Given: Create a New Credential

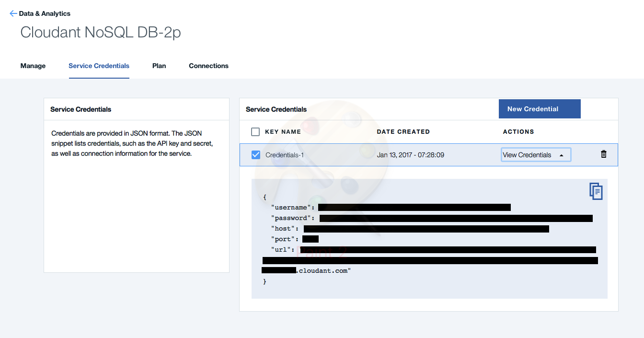Looking at the screenshot, I should coord(540,109).
